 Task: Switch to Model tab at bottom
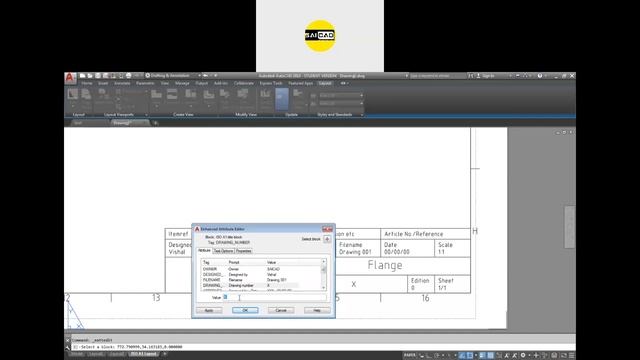[77, 354]
